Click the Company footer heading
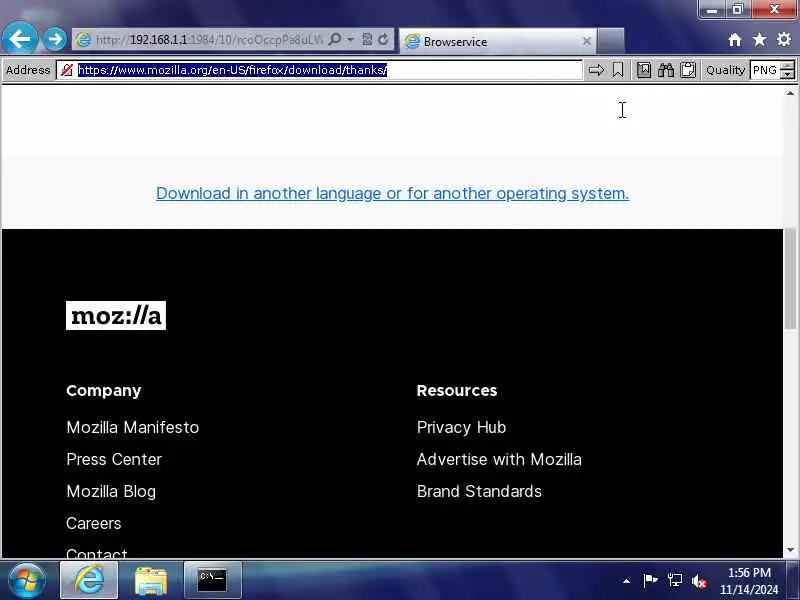 (104, 390)
